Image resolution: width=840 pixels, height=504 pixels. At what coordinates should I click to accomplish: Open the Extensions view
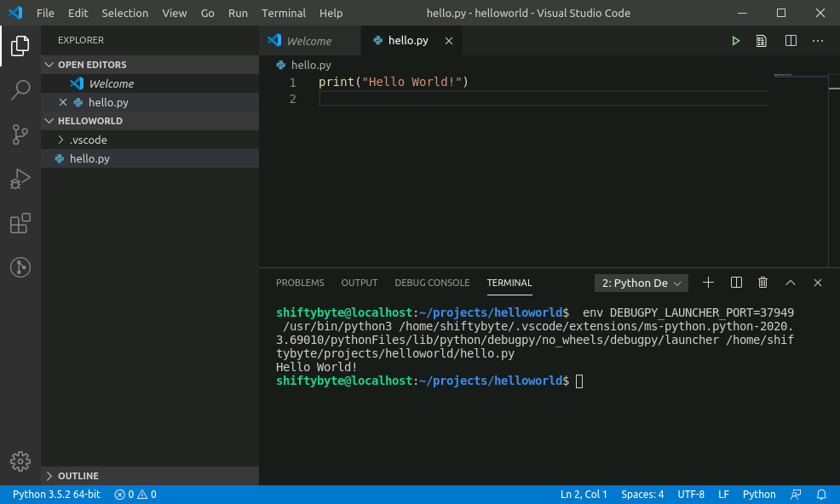20,223
